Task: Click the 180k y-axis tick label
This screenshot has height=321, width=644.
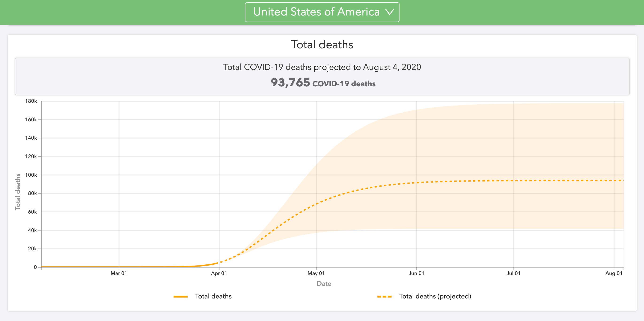Action: [31, 101]
